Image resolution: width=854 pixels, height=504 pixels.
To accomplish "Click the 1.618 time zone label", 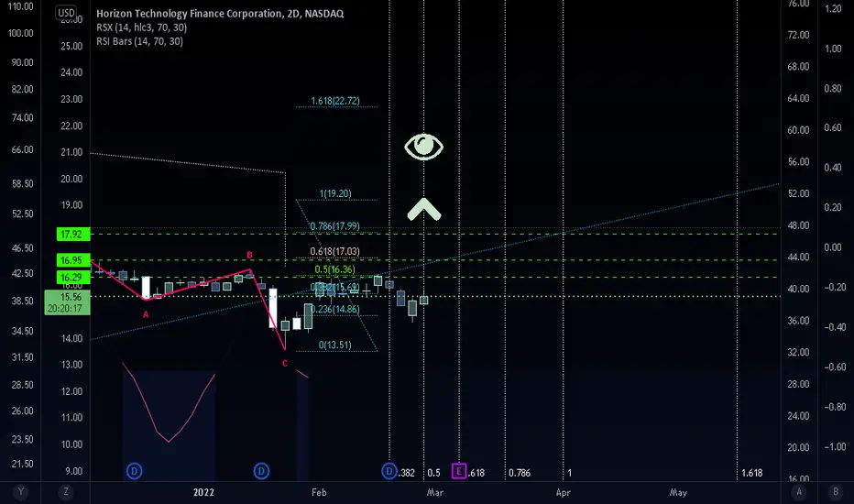I will pos(751,473).
